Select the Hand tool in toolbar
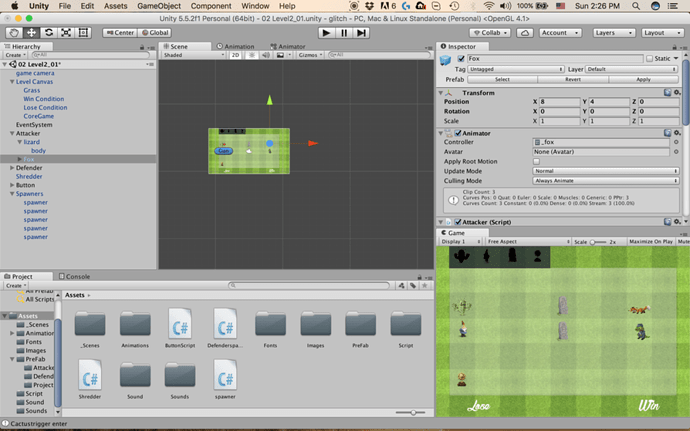The width and height of the screenshot is (690, 431). coord(14,33)
